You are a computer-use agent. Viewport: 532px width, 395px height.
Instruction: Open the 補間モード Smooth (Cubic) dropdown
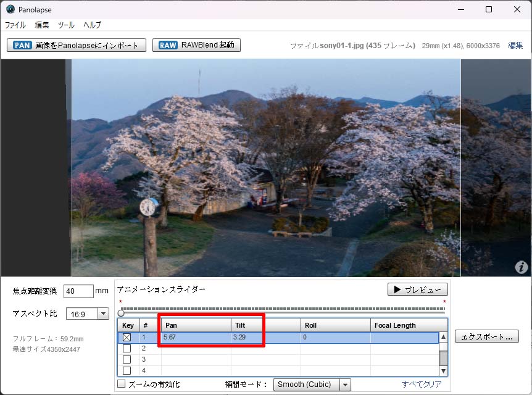[x=312, y=385]
